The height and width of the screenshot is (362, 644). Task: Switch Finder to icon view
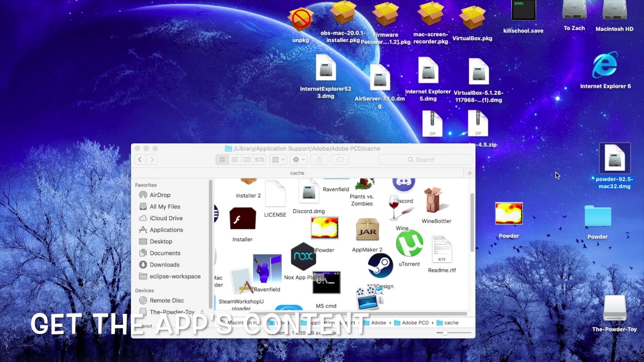coord(222,159)
